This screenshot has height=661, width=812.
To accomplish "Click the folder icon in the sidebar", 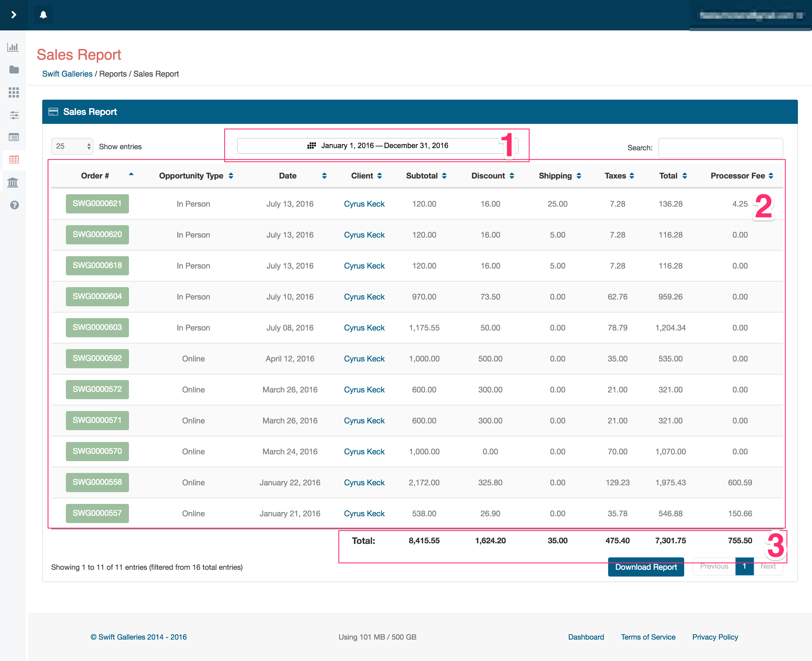I will pyautogui.click(x=14, y=70).
